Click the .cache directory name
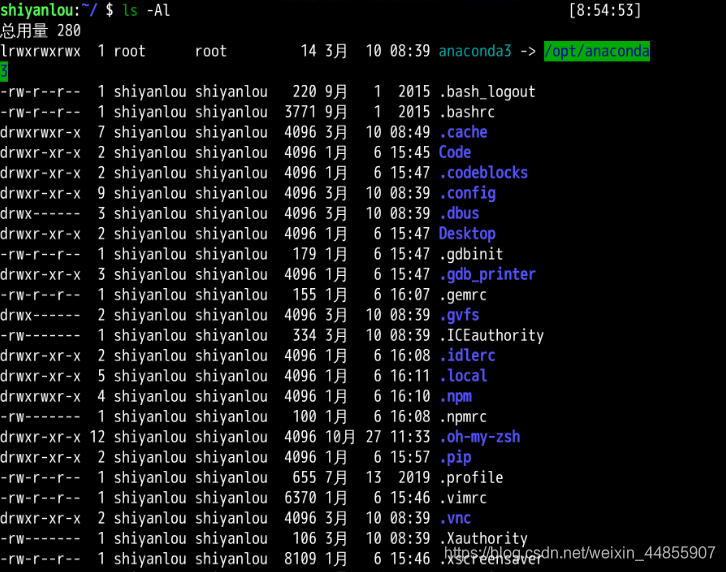 463,132
